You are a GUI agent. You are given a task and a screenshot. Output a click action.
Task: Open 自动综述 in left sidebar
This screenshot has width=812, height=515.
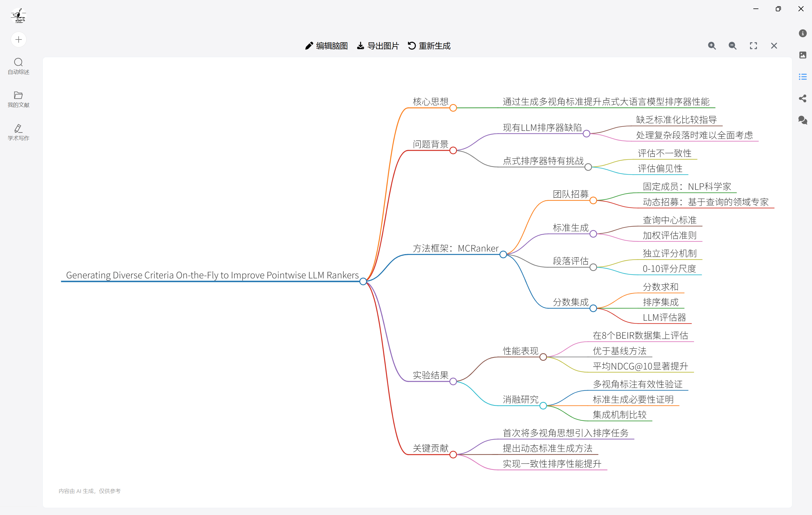click(19, 66)
